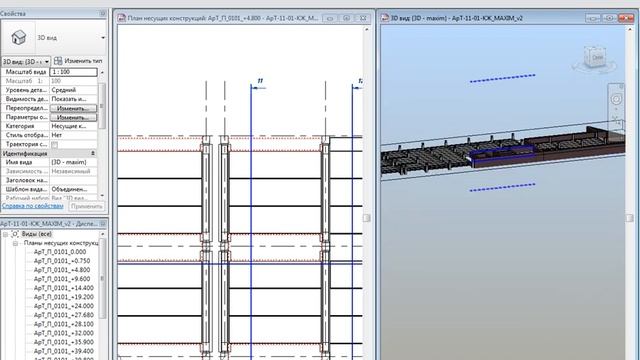
Task: Click scroll-up arrow of project browser
Action: [102, 234]
